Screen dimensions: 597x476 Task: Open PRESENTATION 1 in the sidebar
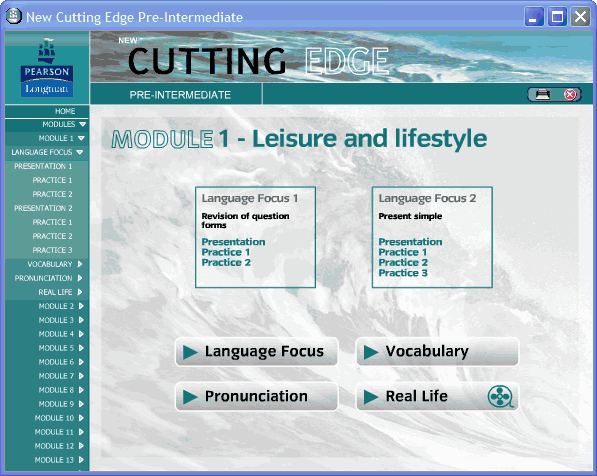(x=43, y=166)
